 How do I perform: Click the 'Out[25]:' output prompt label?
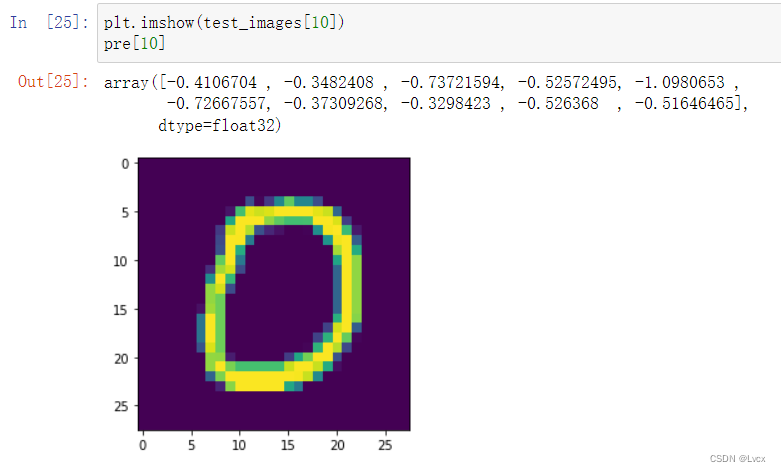point(53,81)
